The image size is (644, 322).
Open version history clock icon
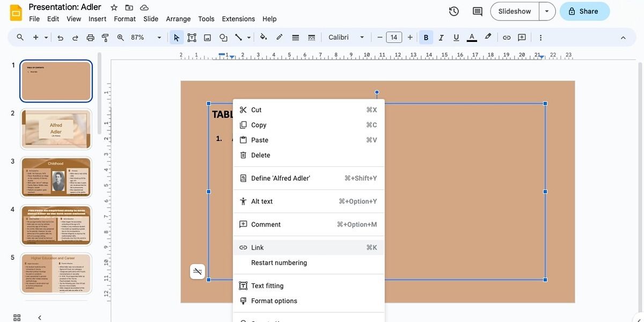(x=454, y=11)
